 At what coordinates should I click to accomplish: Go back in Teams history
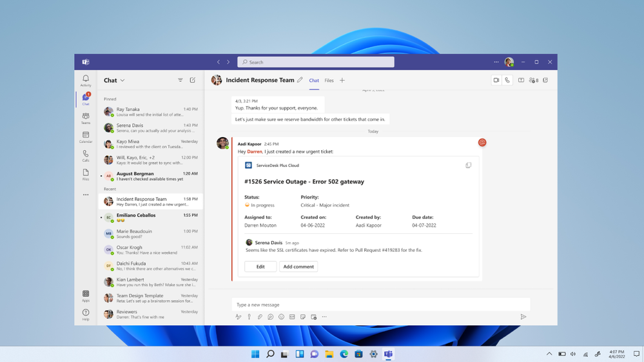218,62
